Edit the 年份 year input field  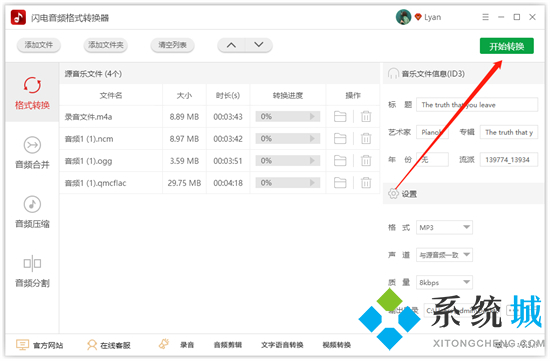[432, 160]
